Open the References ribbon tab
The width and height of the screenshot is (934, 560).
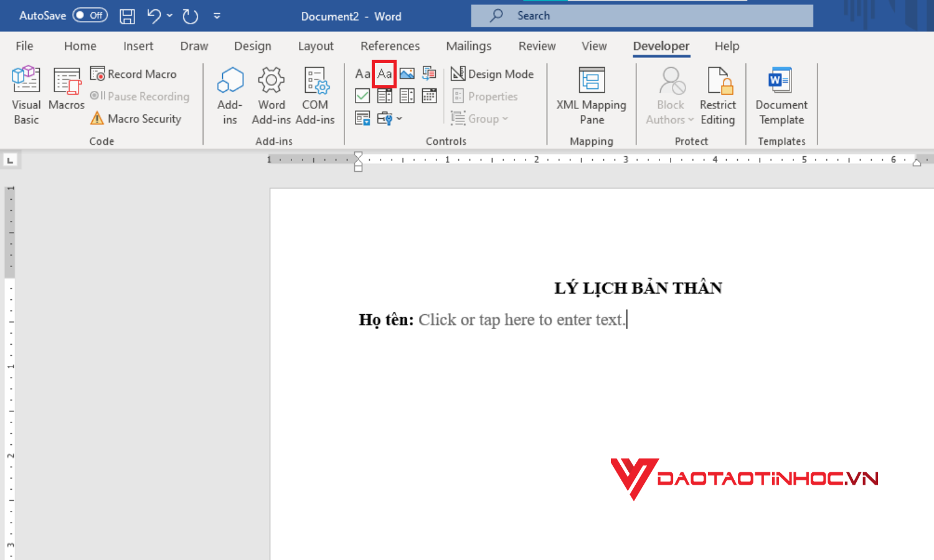390,45
